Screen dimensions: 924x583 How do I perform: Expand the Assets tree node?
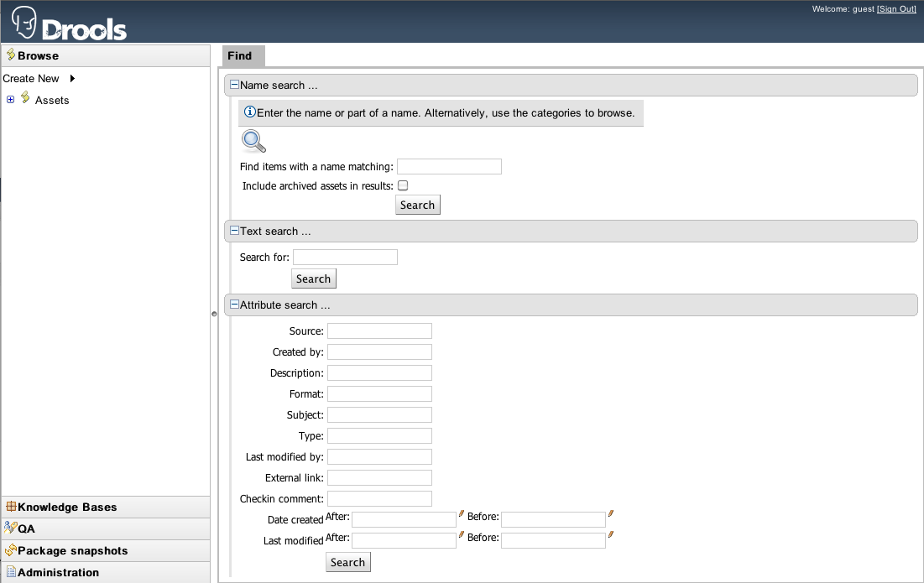11,100
